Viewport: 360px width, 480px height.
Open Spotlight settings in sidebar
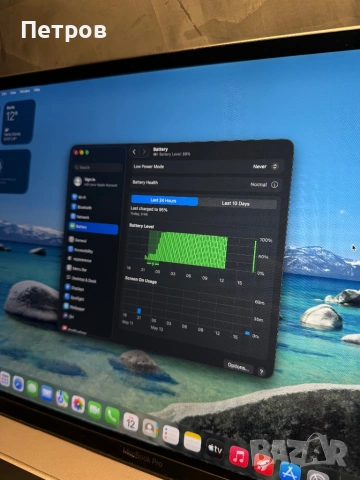coord(74,297)
